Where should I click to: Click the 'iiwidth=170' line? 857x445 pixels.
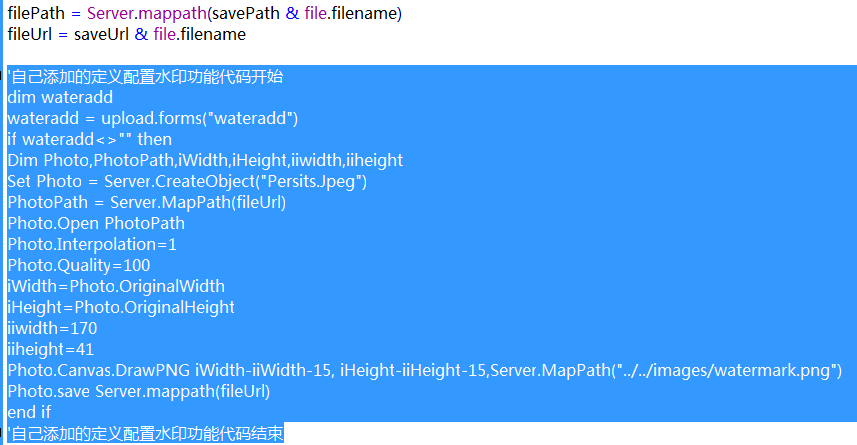click(52, 328)
